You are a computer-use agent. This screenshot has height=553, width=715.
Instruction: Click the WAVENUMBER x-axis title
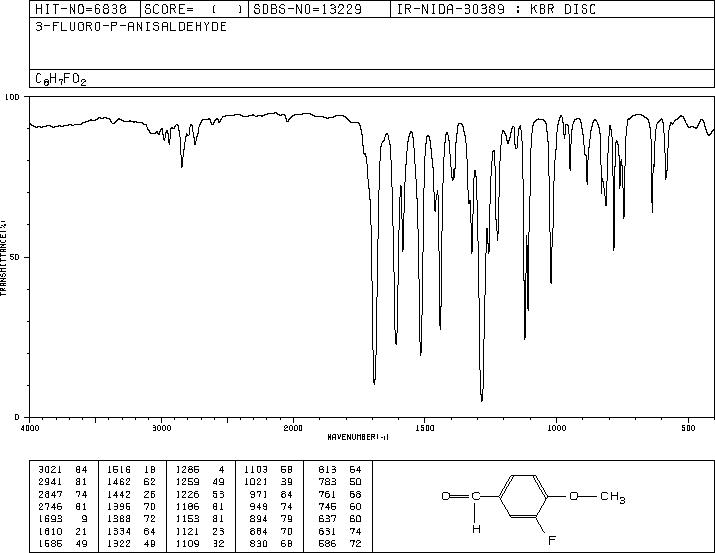(x=358, y=437)
